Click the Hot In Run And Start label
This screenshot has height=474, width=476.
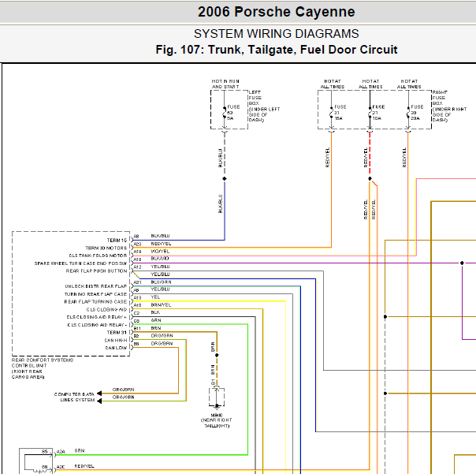click(x=225, y=84)
